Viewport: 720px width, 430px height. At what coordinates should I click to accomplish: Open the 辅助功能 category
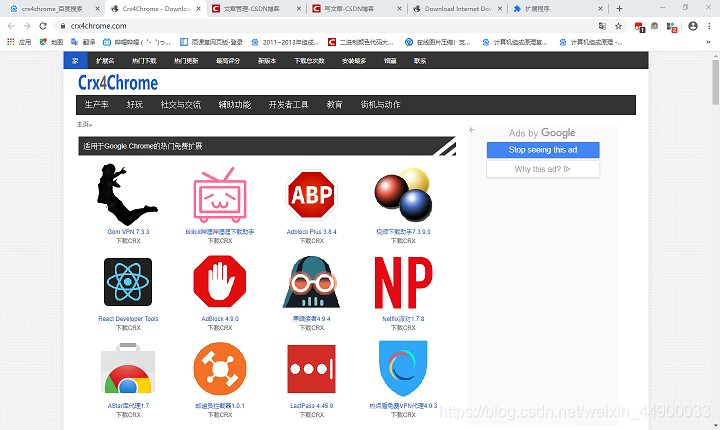tap(235, 105)
